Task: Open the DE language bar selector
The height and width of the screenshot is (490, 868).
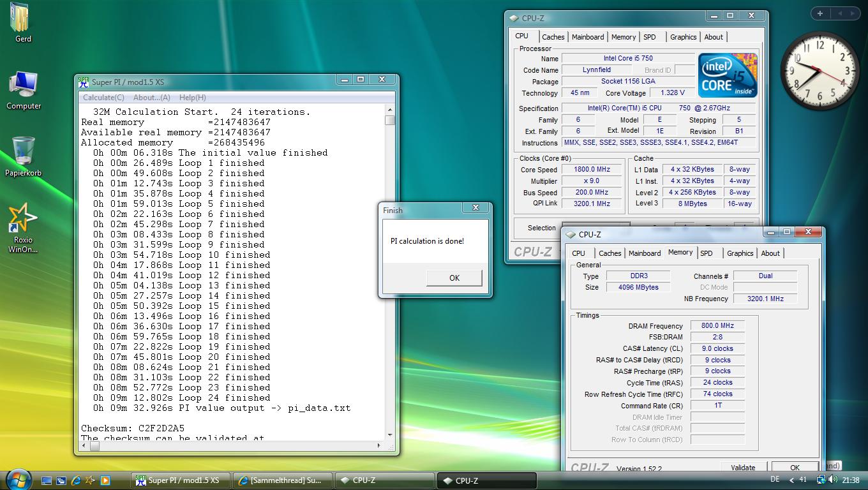Action: click(775, 480)
